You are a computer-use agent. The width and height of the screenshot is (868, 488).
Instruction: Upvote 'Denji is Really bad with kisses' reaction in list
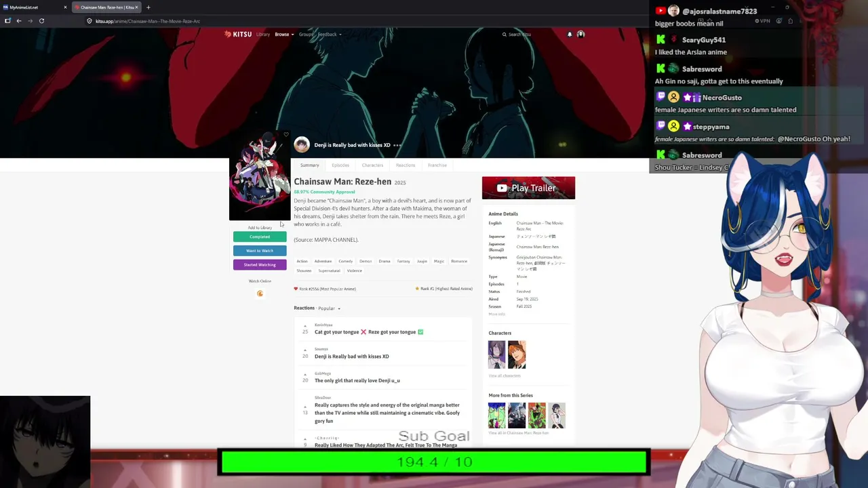(305, 350)
